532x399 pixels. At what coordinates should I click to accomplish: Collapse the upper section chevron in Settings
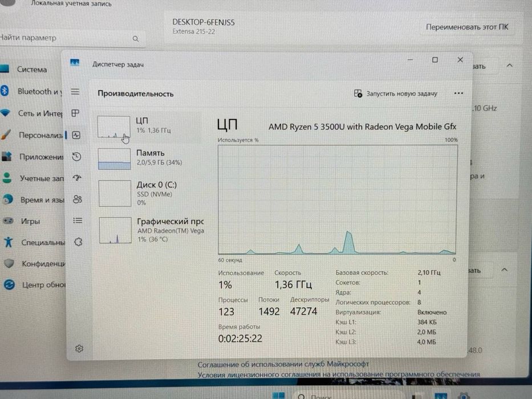click(509, 66)
